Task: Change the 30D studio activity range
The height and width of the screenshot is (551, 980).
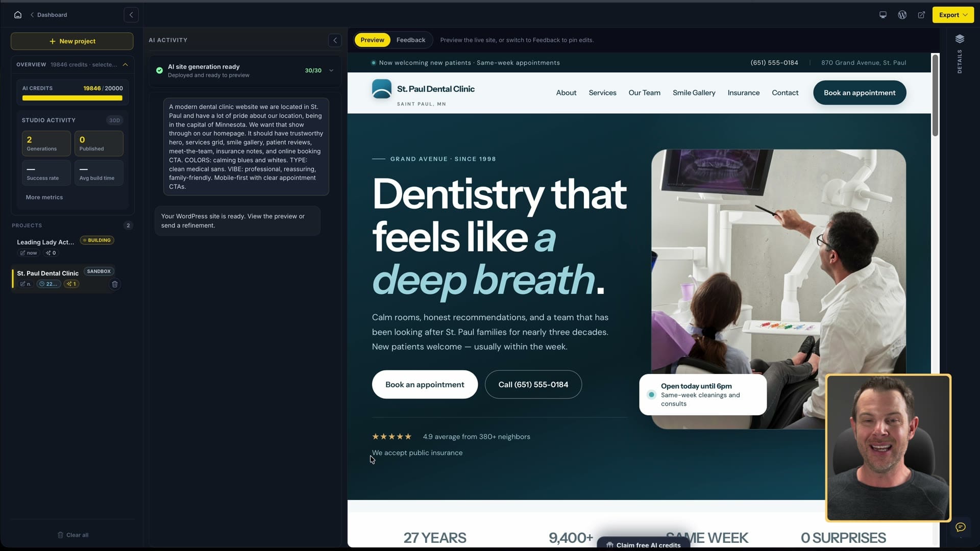Action: pyautogui.click(x=114, y=120)
